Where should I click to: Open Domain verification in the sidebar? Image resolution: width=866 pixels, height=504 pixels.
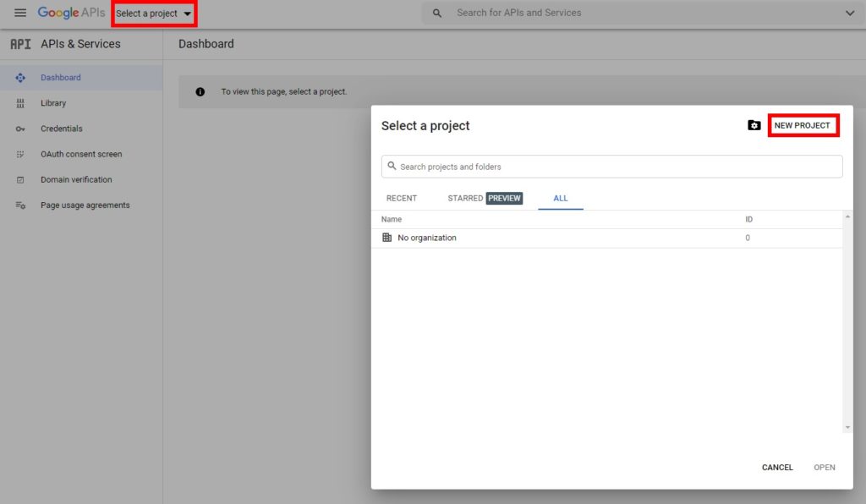coord(81,179)
